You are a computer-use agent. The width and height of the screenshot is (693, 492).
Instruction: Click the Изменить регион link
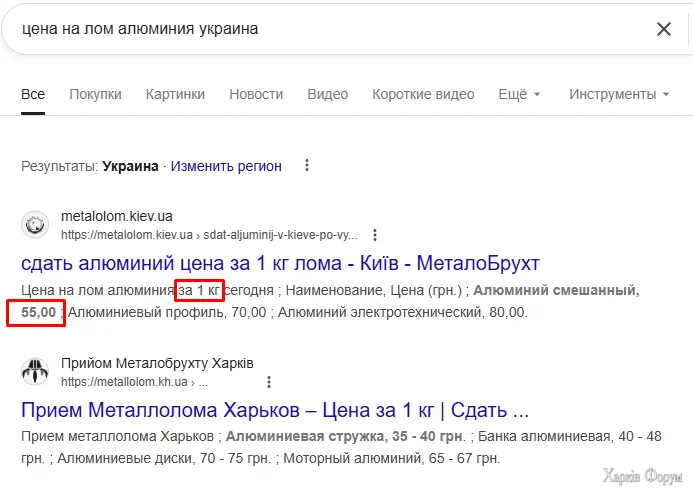[226, 166]
